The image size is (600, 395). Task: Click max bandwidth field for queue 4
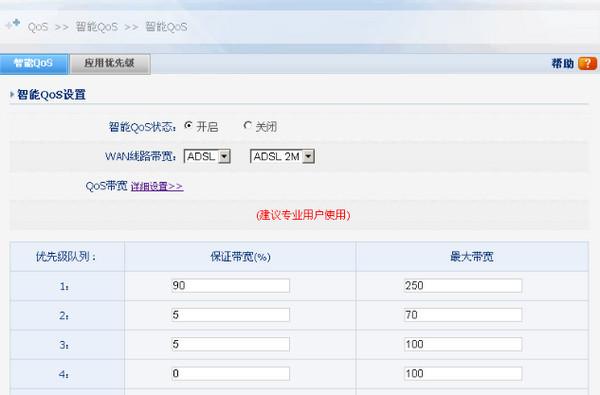point(463,374)
